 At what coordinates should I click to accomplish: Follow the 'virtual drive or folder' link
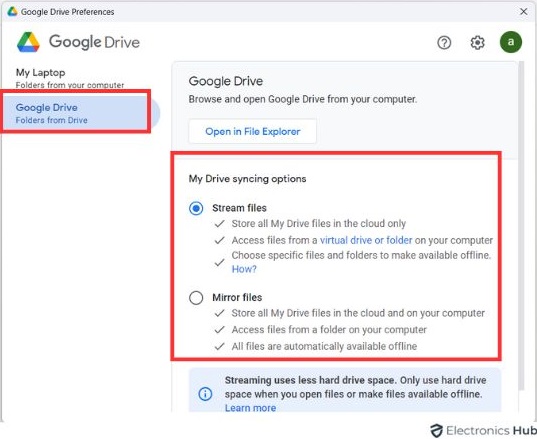[366, 240]
